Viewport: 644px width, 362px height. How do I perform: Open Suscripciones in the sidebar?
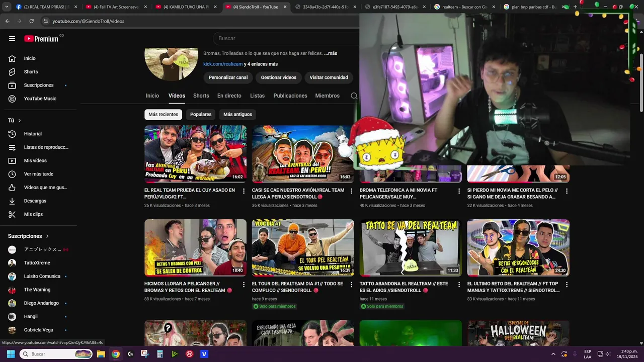38,85
